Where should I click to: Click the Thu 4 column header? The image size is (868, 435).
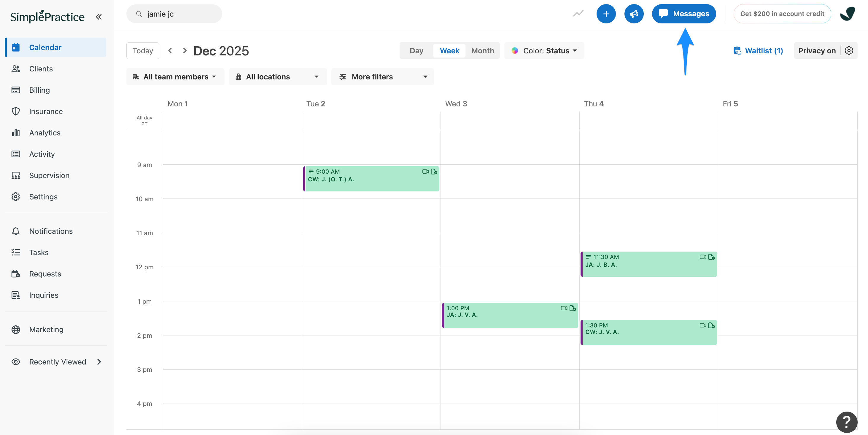tap(594, 104)
